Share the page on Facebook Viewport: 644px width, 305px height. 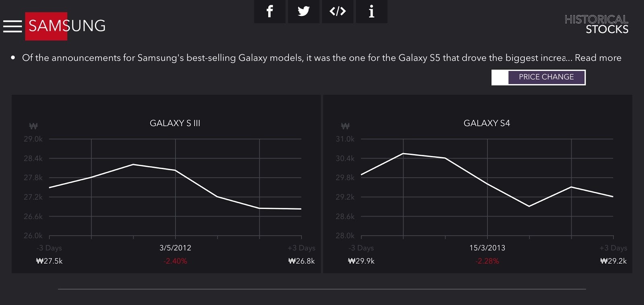click(270, 11)
